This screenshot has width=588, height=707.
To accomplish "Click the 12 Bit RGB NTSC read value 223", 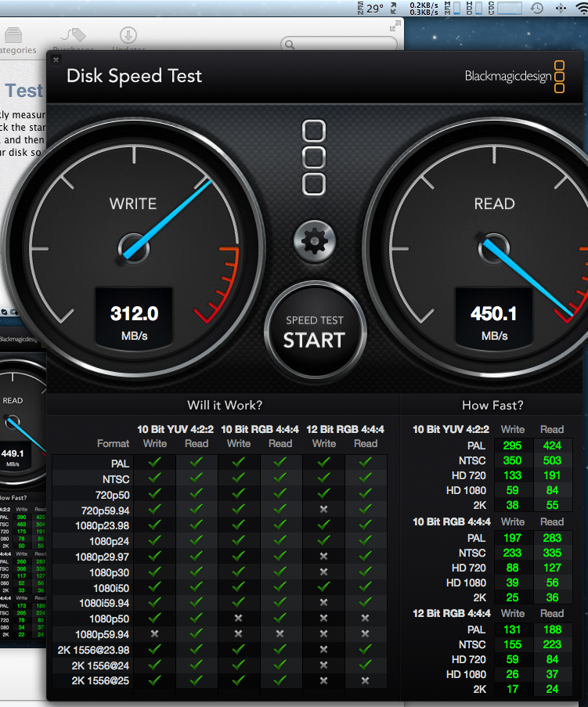I will point(552,645).
